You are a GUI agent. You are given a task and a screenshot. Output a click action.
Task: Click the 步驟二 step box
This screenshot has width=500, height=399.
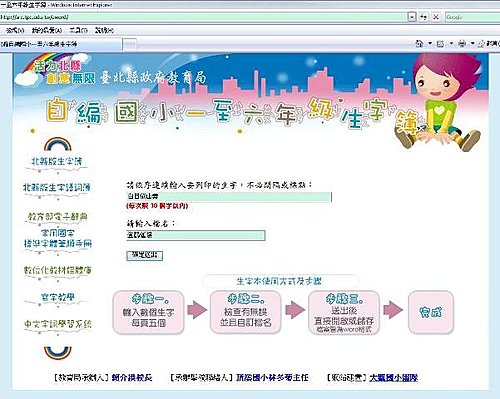(x=246, y=312)
